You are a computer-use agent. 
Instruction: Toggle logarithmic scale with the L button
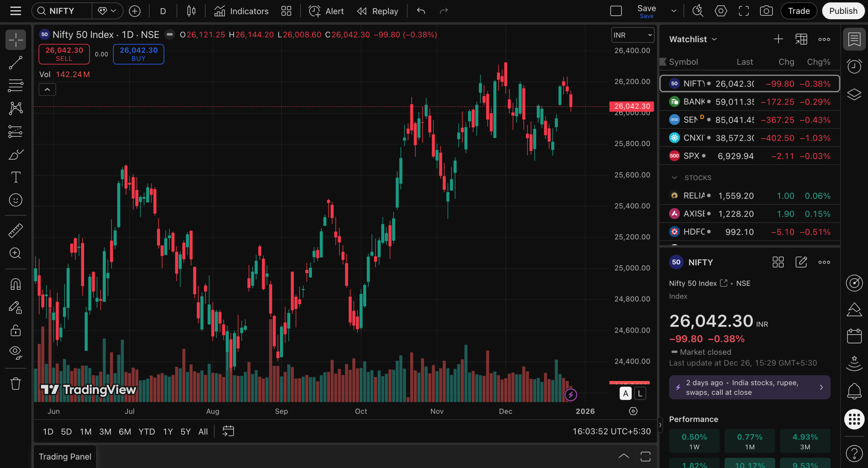(x=639, y=393)
